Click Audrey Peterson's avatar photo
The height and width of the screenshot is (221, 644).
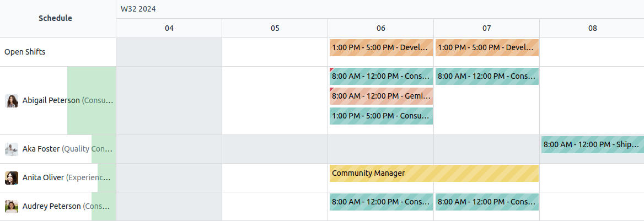coord(12,207)
